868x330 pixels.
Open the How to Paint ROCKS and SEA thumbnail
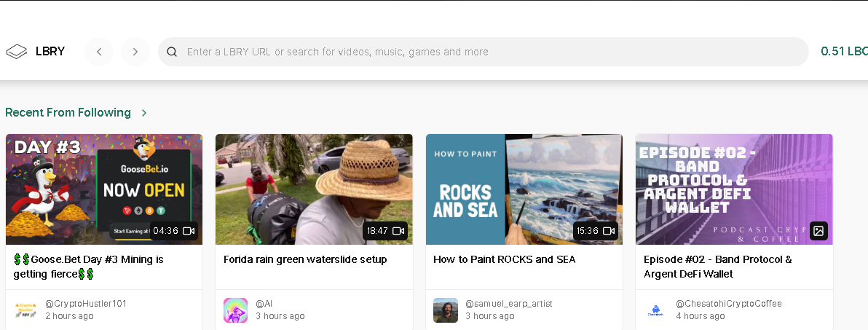524,189
